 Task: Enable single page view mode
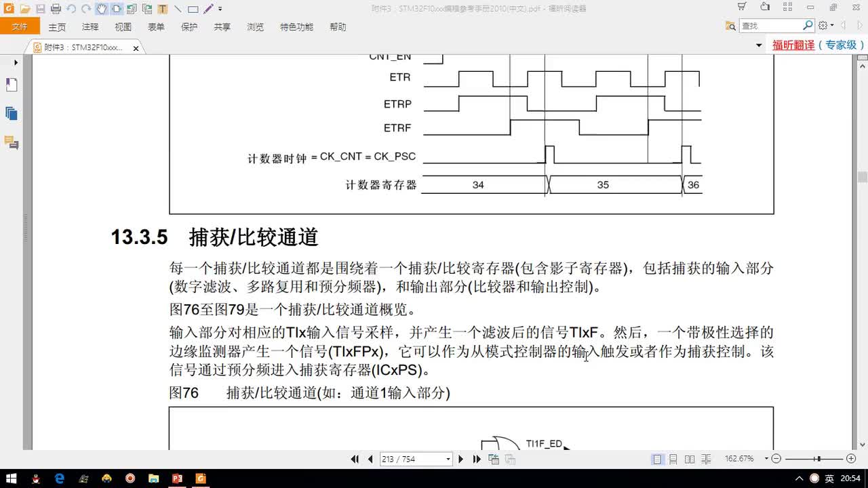click(657, 459)
